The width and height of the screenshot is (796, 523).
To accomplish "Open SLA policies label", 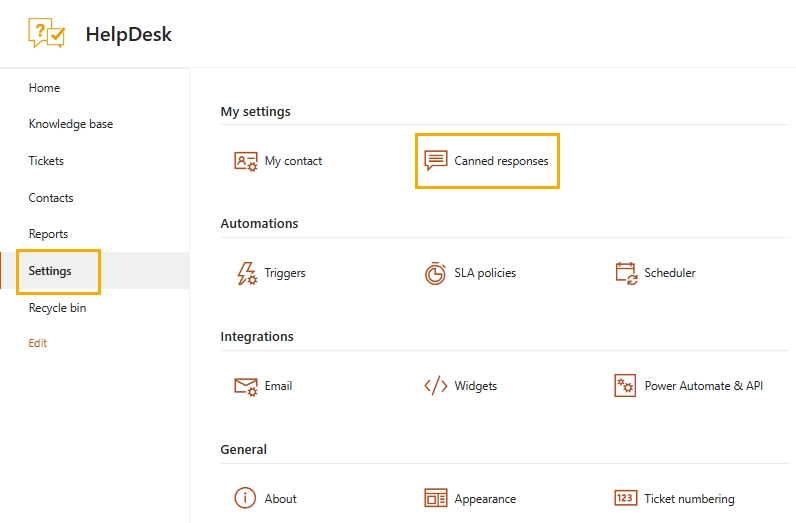I will coord(485,273).
